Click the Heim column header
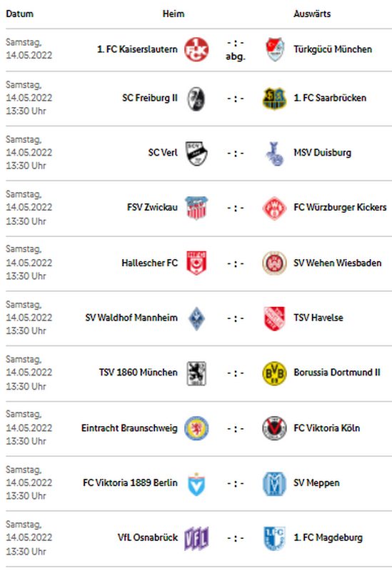 [174, 14]
